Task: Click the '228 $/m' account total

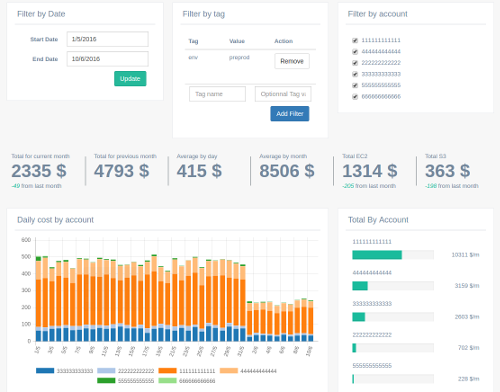Action: click(x=468, y=379)
